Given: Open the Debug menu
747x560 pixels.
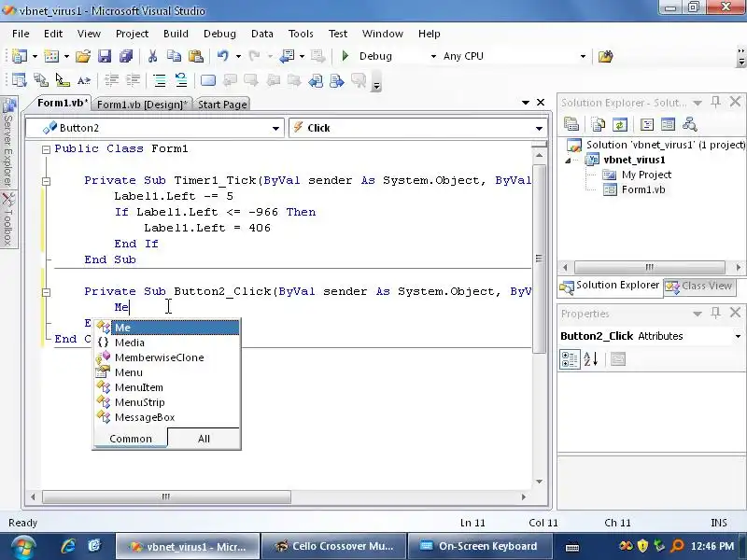Looking at the screenshot, I should point(219,34).
